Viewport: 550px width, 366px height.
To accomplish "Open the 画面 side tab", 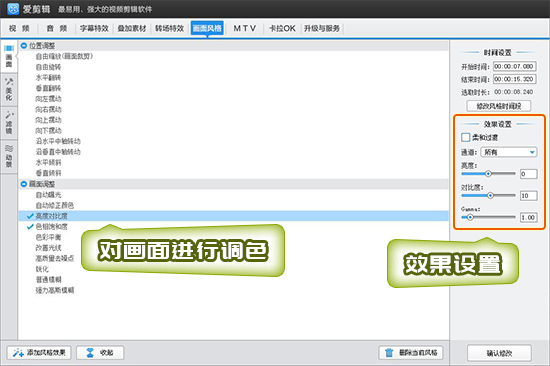I will 9,56.
